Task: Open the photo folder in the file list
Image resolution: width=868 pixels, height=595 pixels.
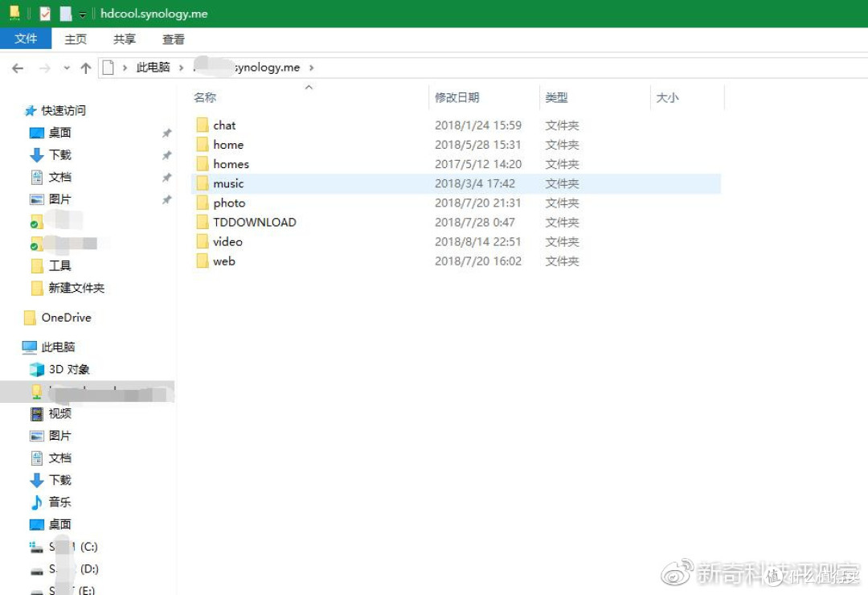Action: coord(228,203)
